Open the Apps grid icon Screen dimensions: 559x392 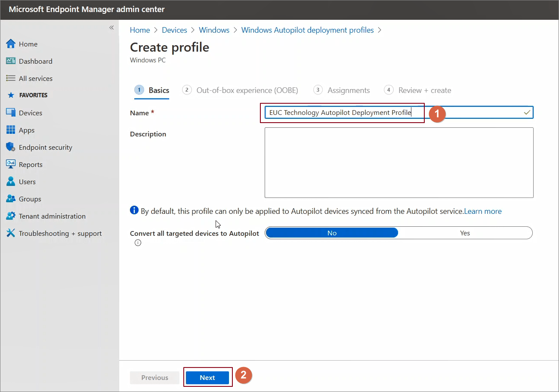[11, 130]
